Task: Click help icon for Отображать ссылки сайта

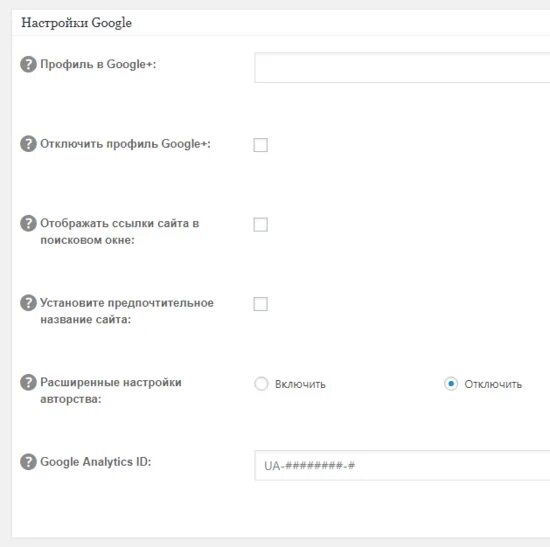Action: click(28, 224)
